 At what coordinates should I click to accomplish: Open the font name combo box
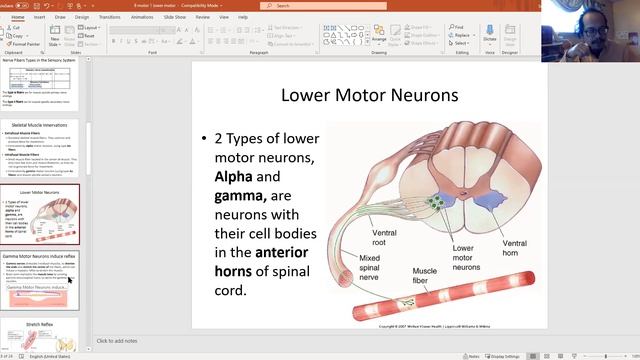pos(133,30)
